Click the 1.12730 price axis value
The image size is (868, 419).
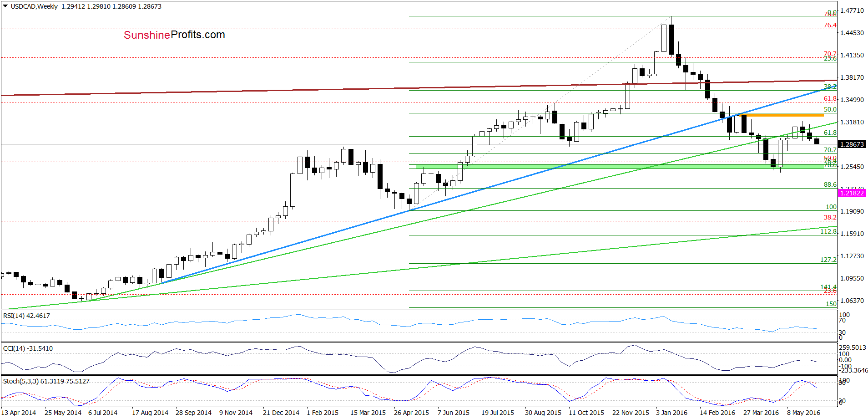pos(852,256)
